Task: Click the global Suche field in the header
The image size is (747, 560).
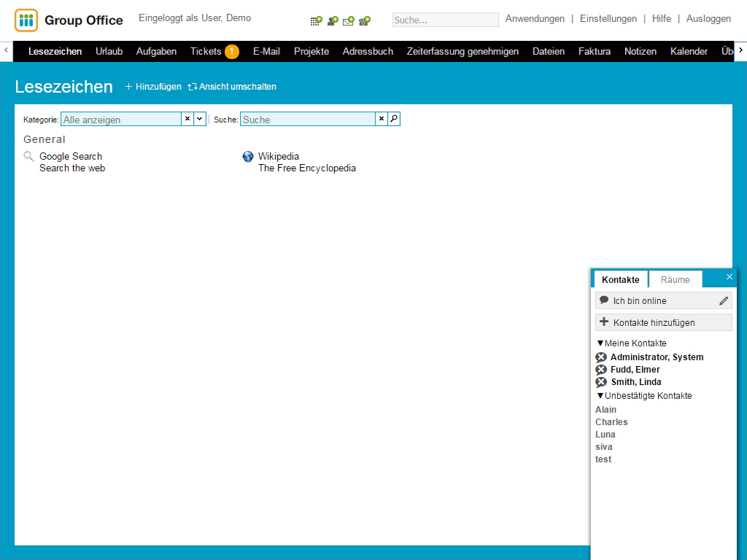Action: point(445,20)
